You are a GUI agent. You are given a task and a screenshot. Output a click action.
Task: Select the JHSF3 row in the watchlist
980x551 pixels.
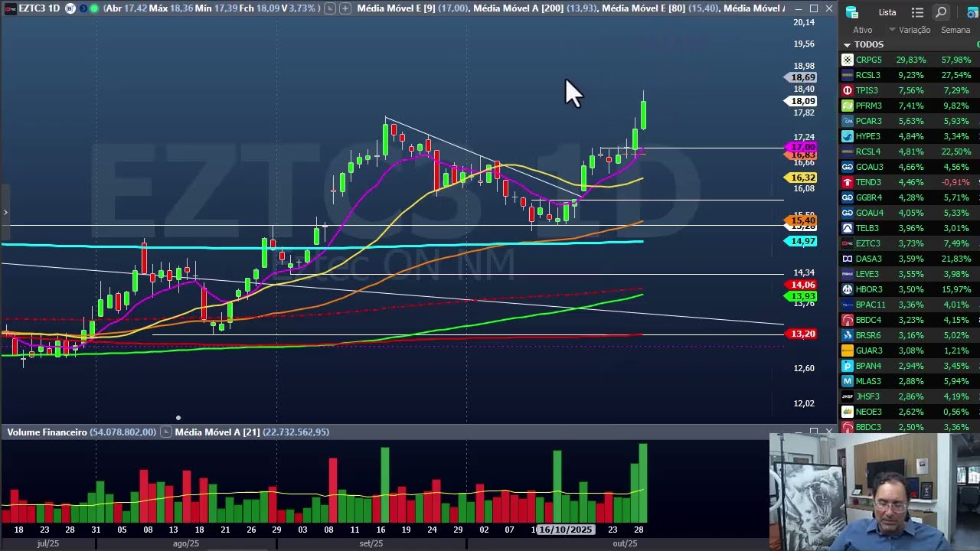909,396
